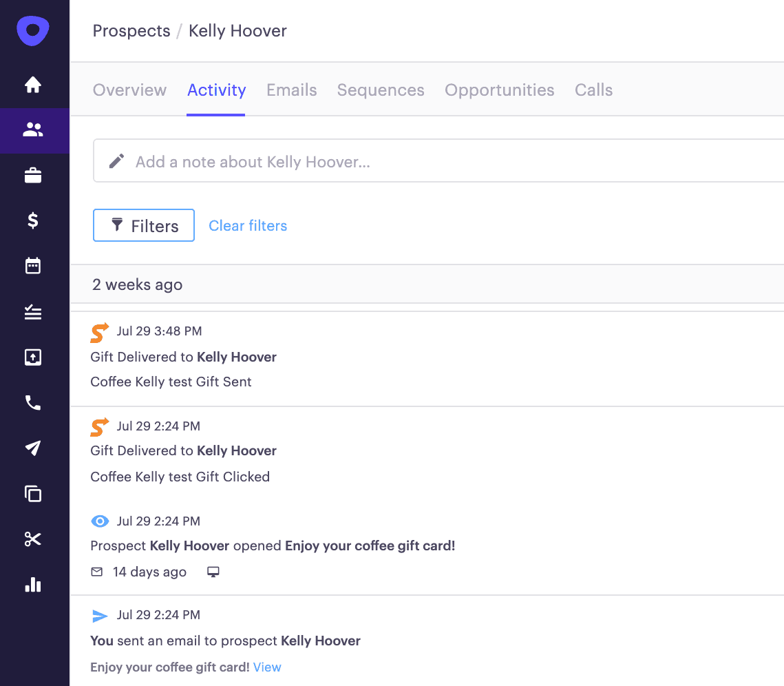Open the Calls phone icon in sidebar

pyautogui.click(x=33, y=403)
